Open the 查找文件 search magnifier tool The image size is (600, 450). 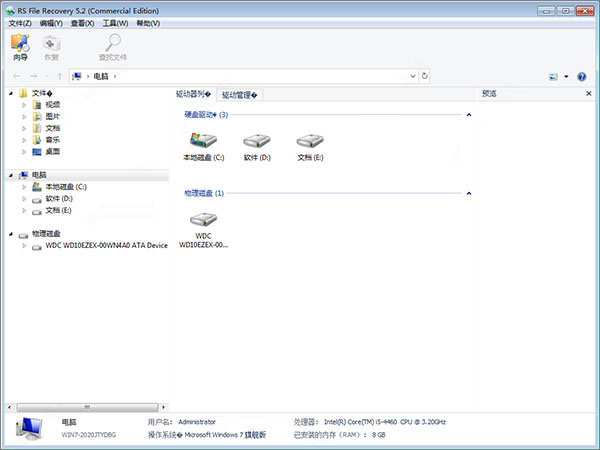pyautogui.click(x=113, y=47)
